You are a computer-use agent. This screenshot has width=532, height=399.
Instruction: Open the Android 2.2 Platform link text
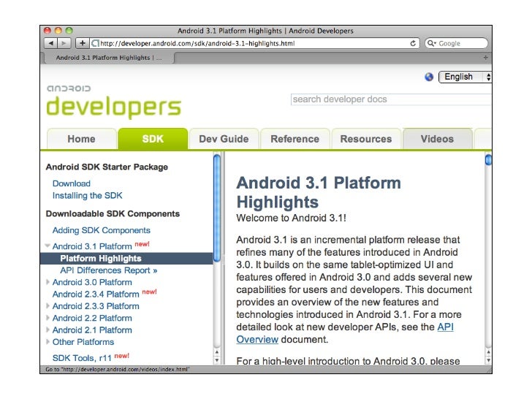click(92, 318)
